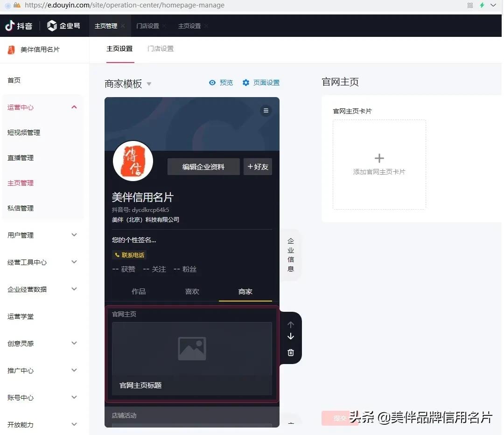Click the 页面设置 link
The width and height of the screenshot is (504, 435).
point(266,83)
